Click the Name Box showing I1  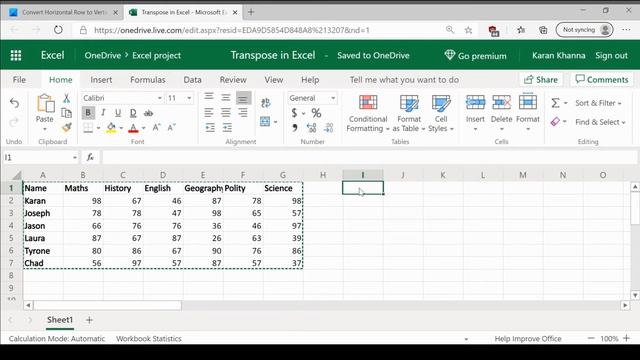40,158
